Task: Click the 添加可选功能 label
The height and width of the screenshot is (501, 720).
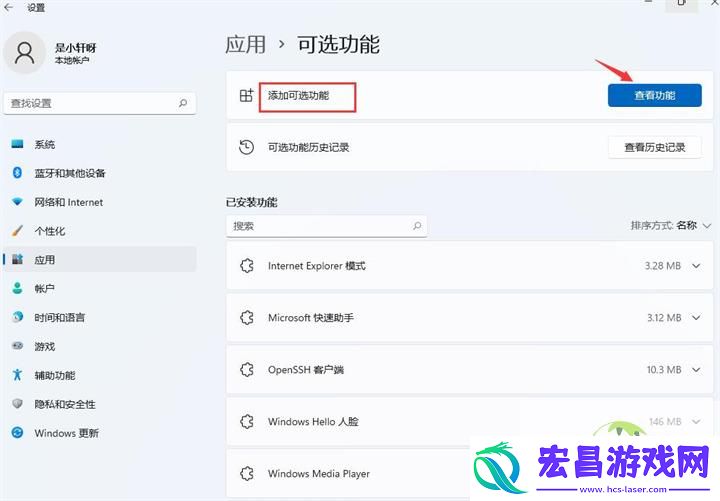Action: [x=298, y=96]
